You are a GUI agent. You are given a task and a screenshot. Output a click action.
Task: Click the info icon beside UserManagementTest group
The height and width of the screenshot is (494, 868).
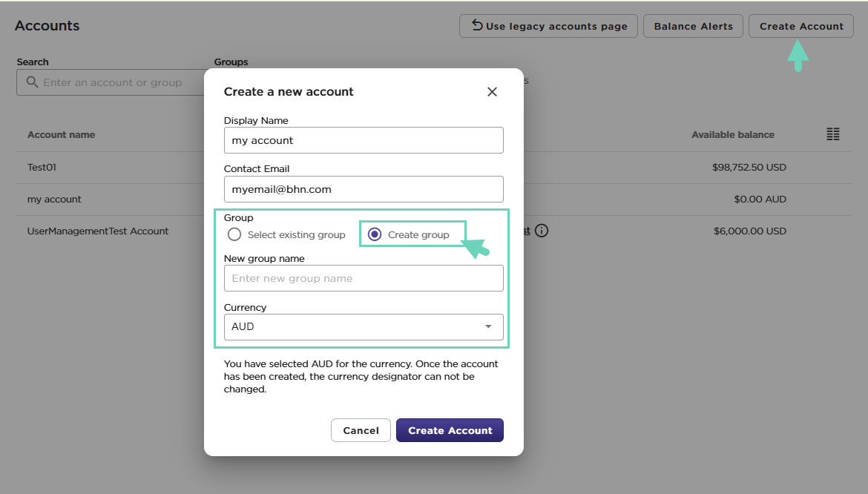tap(542, 231)
